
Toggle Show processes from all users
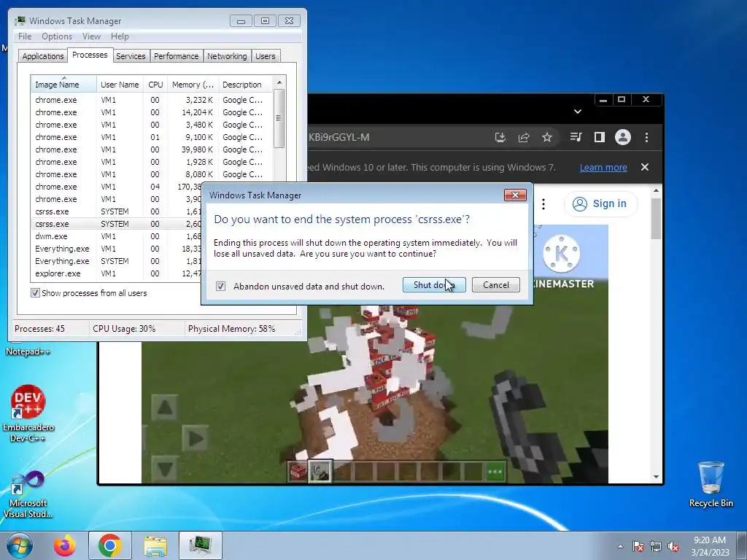(x=35, y=293)
